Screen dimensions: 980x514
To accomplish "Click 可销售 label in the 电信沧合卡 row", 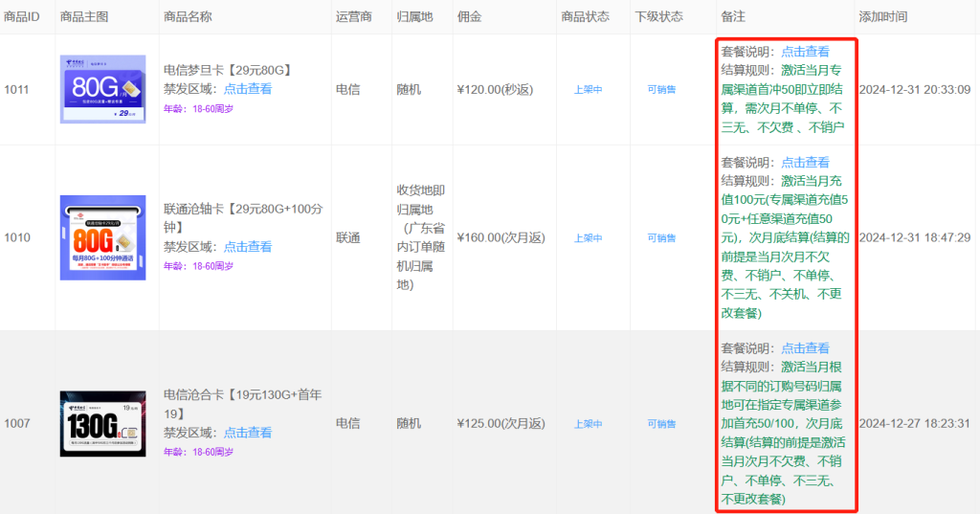I will click(x=661, y=423).
